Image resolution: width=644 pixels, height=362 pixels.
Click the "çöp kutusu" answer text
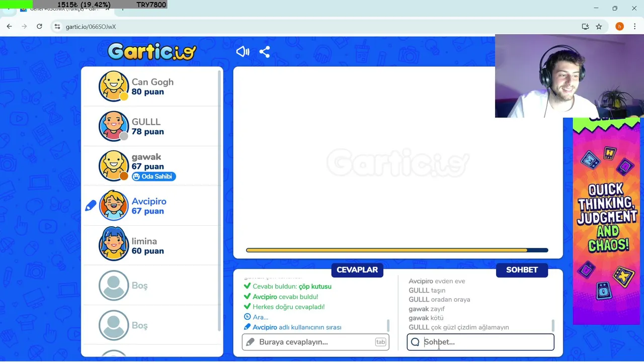coord(315,287)
